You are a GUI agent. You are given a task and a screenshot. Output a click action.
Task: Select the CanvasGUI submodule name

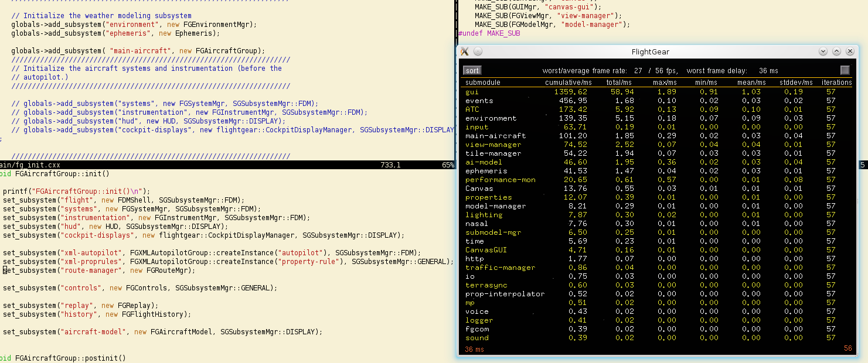[486, 250]
